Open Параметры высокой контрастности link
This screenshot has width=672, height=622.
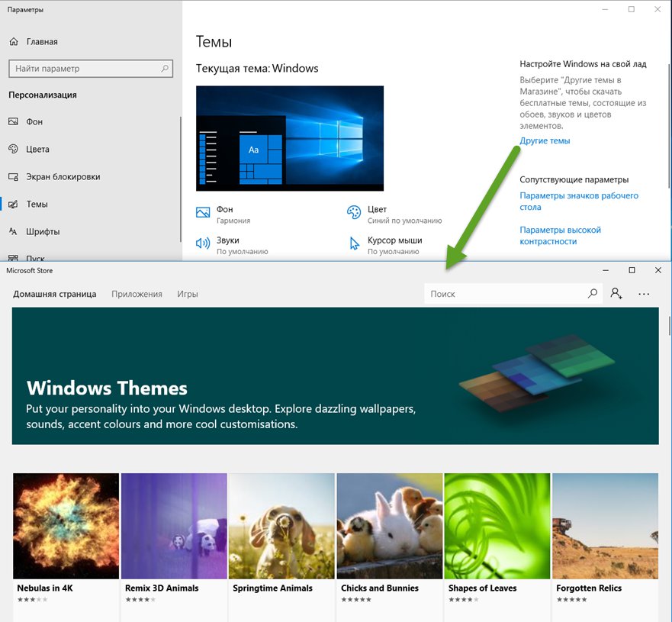(560, 235)
